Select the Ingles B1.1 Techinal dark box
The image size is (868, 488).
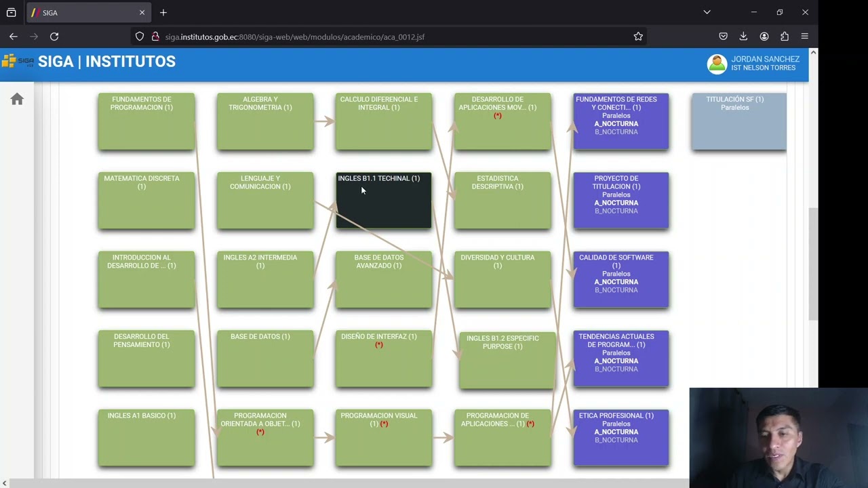click(x=384, y=201)
